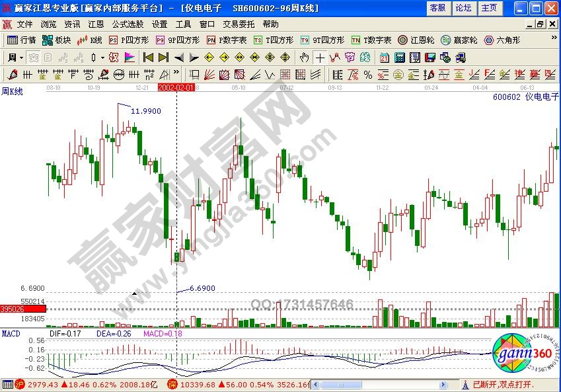561x392 pixels.
Task: Open the 公式选股 menu
Action: click(128, 24)
